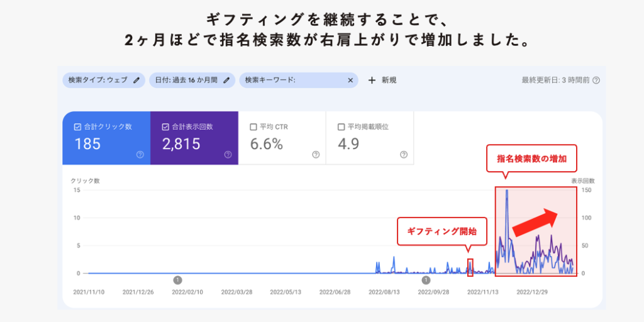The width and height of the screenshot is (644, 322).
Task: Click chart annotation marker near 2022/09/28
Action: click(426, 280)
